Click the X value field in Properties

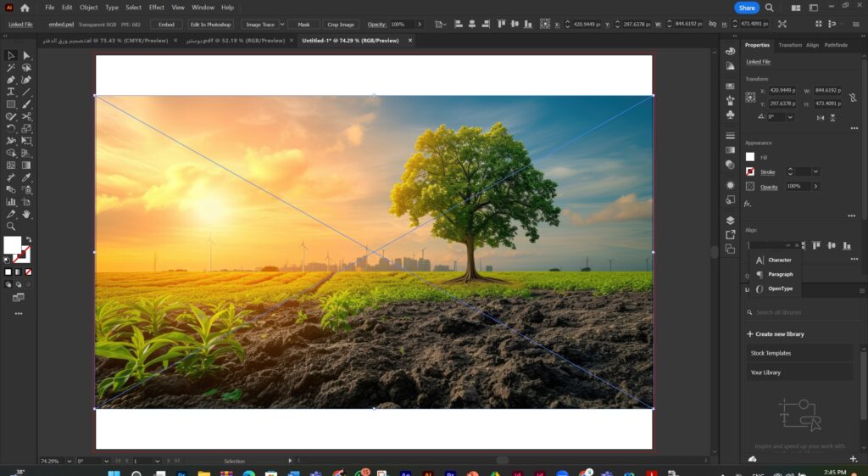tap(782, 90)
